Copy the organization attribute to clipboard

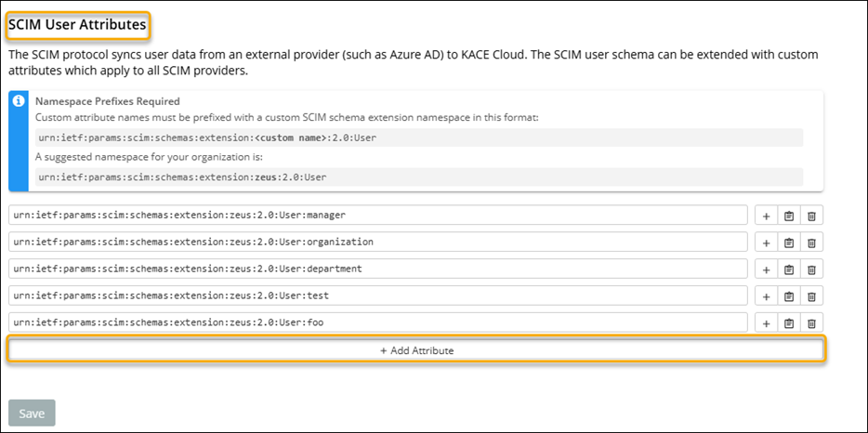point(789,243)
